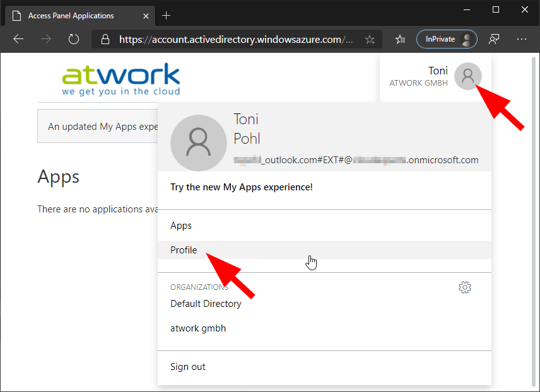Click the small avatar next to Toni
This screenshot has height=392, width=540.
tap(467, 76)
